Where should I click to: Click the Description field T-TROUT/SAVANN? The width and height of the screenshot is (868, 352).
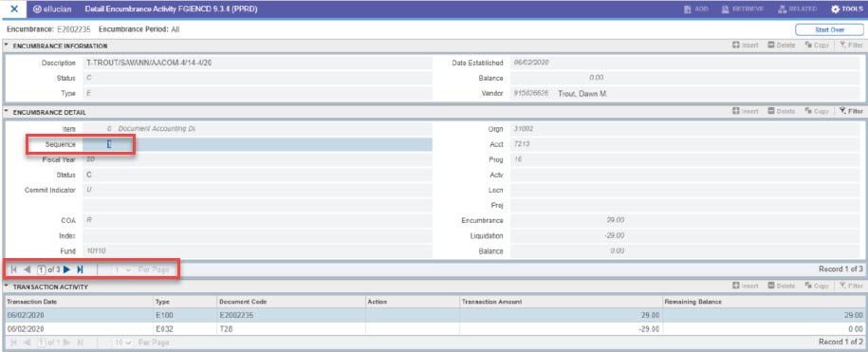(x=257, y=63)
